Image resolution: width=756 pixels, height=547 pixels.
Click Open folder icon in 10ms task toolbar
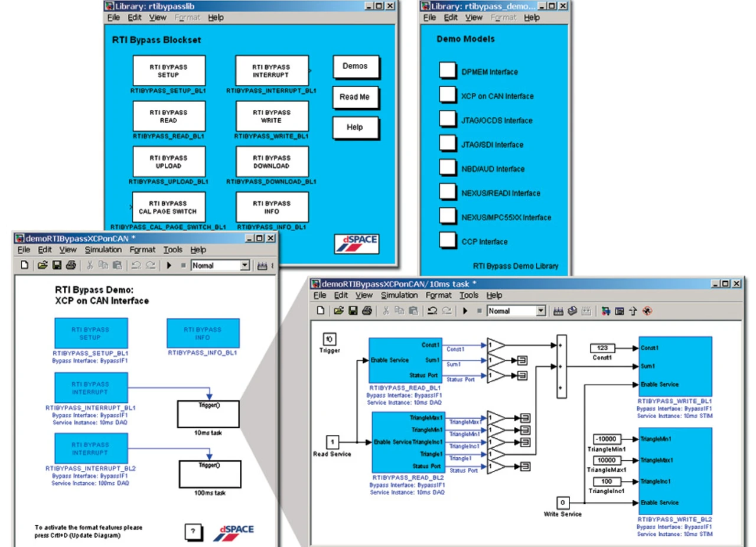point(338,311)
